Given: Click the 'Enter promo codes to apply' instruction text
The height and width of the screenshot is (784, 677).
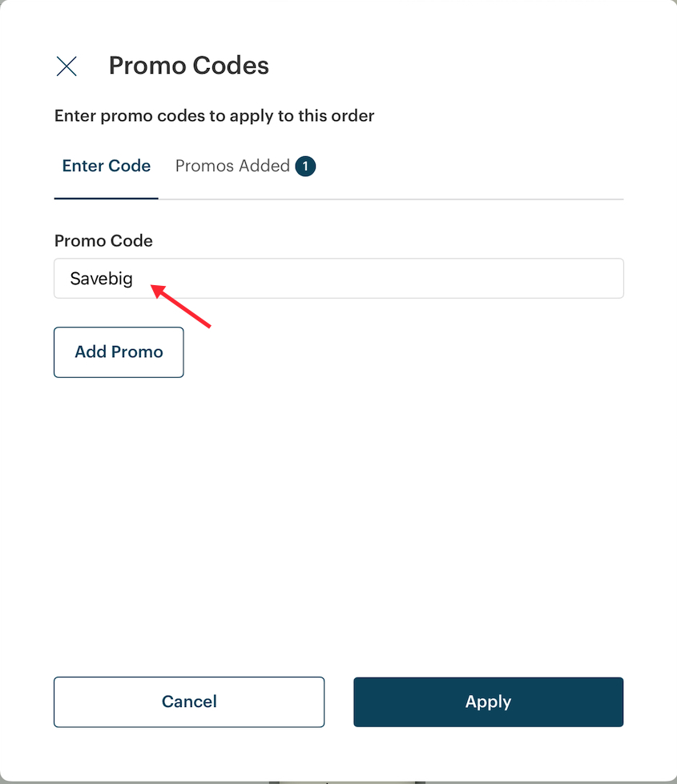Looking at the screenshot, I should [214, 116].
